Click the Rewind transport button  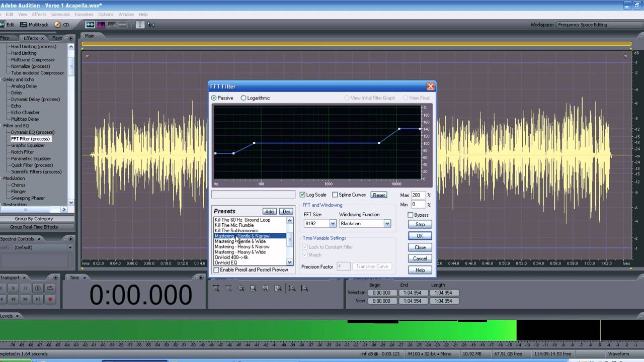tap(14, 299)
